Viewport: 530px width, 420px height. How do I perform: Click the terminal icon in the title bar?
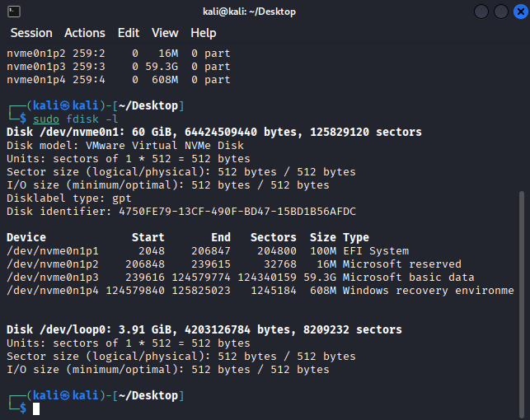pos(14,12)
